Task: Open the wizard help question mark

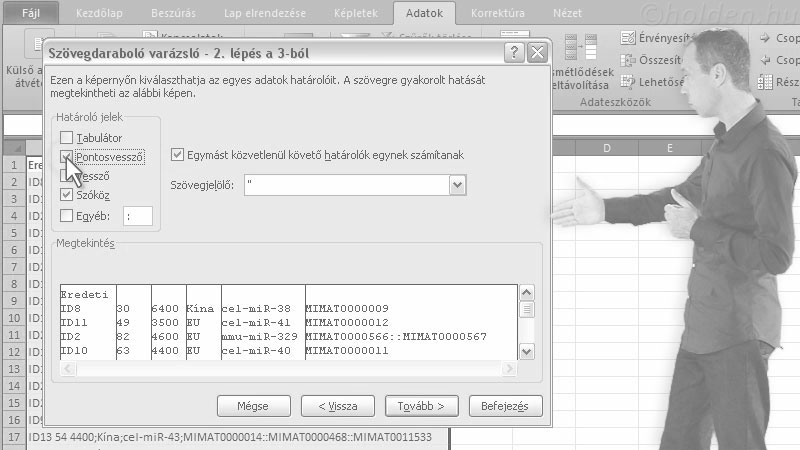Action: point(514,52)
